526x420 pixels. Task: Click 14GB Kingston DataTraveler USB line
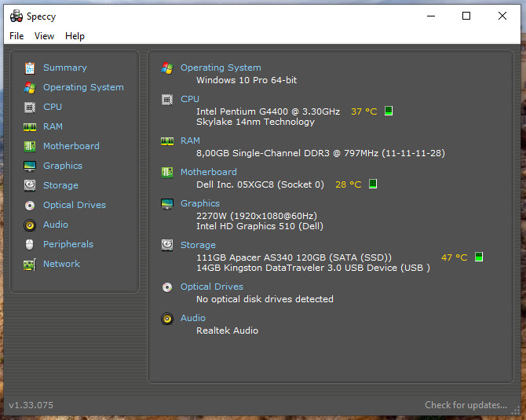coord(313,268)
